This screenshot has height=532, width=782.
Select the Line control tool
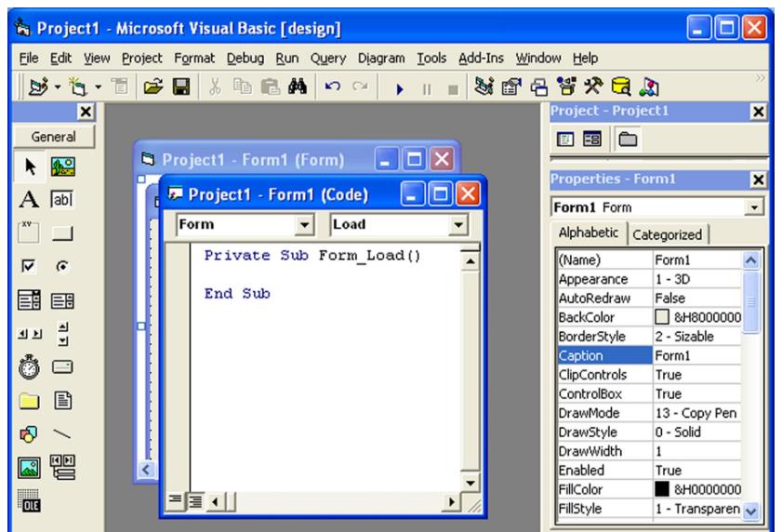pyautogui.click(x=63, y=434)
